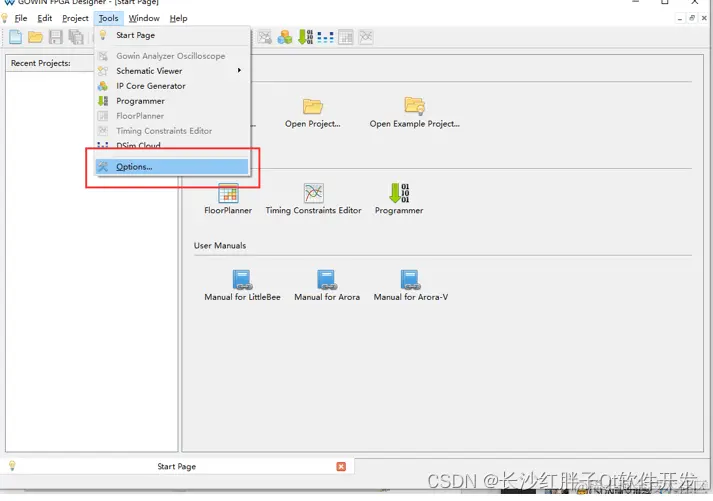Click the Open Project... label
The width and height of the screenshot is (713, 501).
click(x=313, y=124)
